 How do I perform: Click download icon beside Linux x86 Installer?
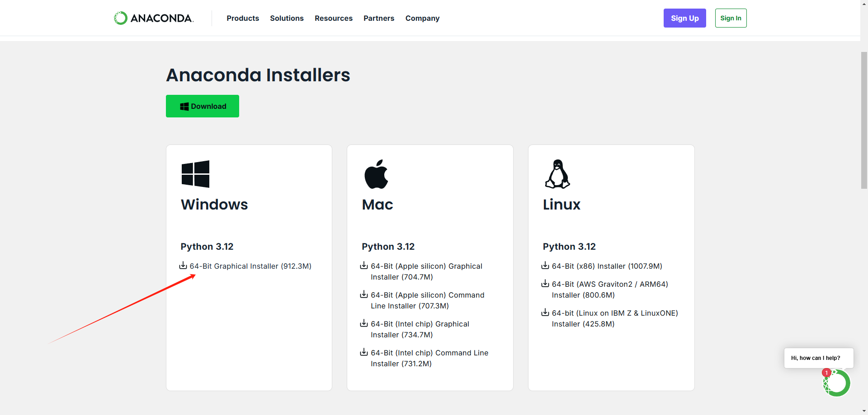pyautogui.click(x=545, y=266)
